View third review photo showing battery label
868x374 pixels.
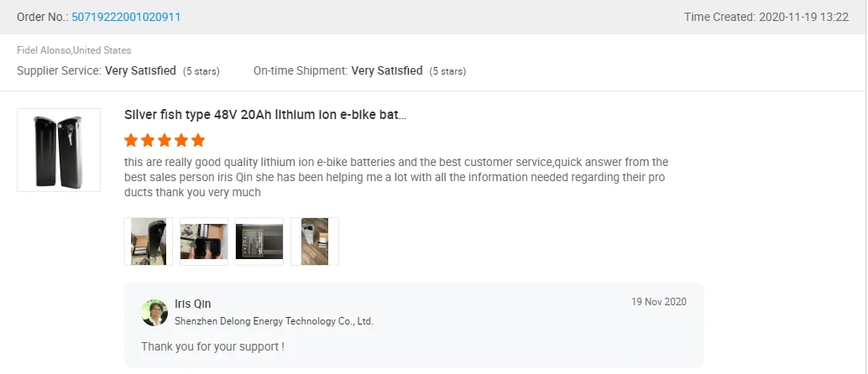tap(259, 242)
